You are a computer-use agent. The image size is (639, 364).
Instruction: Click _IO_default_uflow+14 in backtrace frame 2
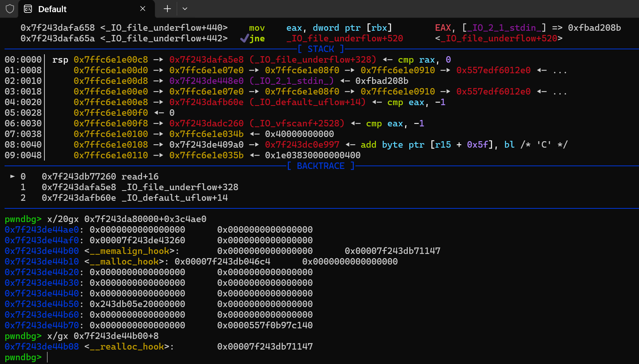(x=175, y=198)
